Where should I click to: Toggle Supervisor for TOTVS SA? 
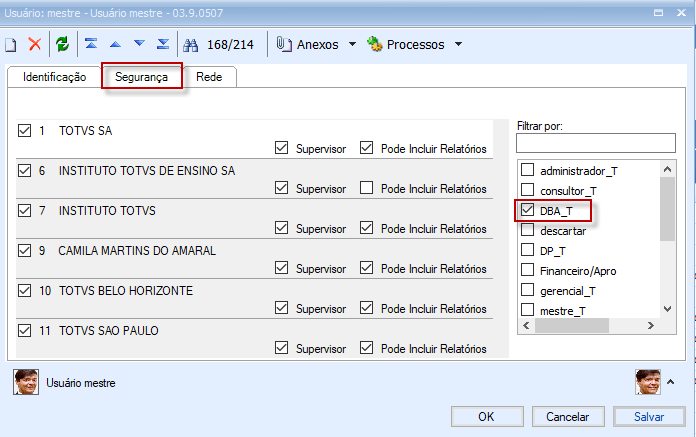point(281,148)
